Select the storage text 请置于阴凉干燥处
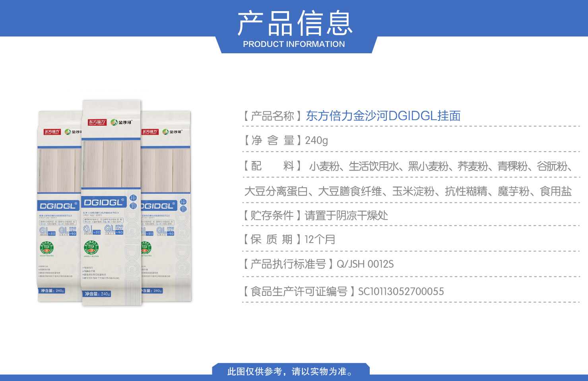This screenshot has height=381, width=588. pos(346,216)
